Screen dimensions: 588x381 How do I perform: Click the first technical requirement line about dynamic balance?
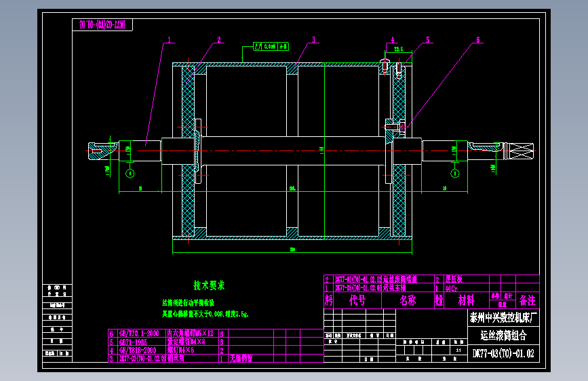click(189, 302)
